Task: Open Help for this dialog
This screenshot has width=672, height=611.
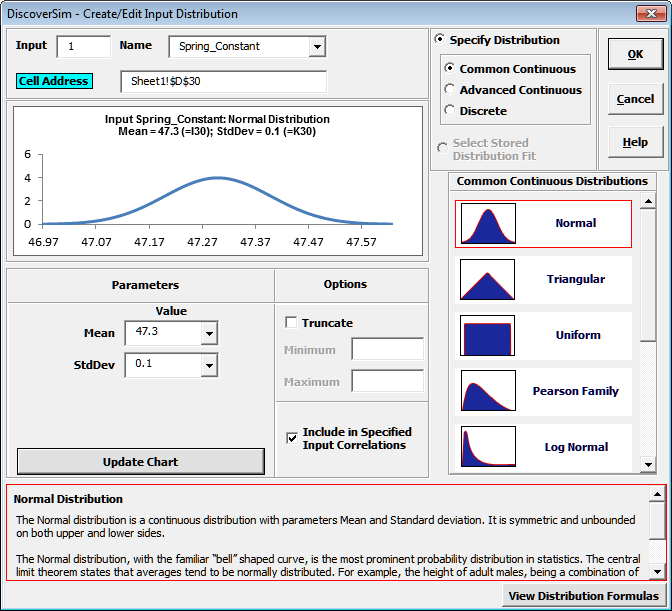Action: [635, 142]
